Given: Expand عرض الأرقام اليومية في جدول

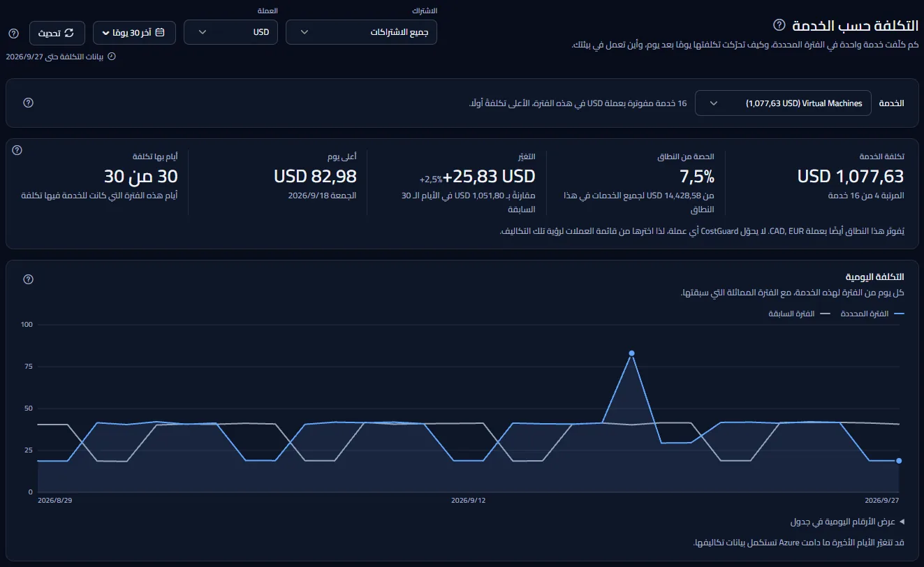Looking at the screenshot, I should 847,522.
